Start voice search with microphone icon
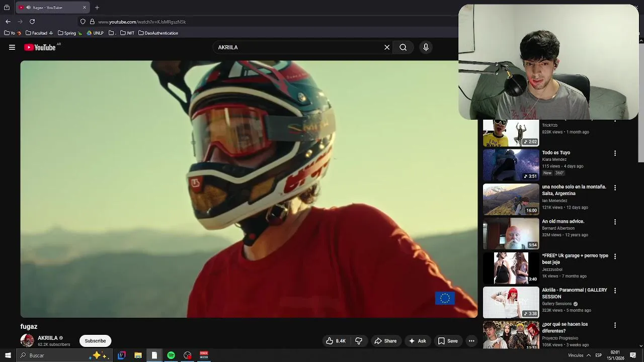The height and width of the screenshot is (362, 644). pyautogui.click(x=426, y=47)
